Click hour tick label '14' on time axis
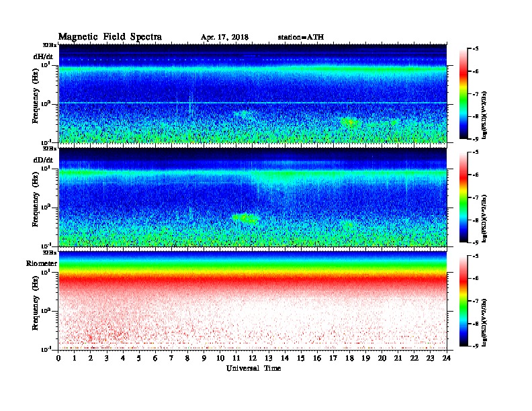This screenshot has height=411, width=532. tap(285, 358)
